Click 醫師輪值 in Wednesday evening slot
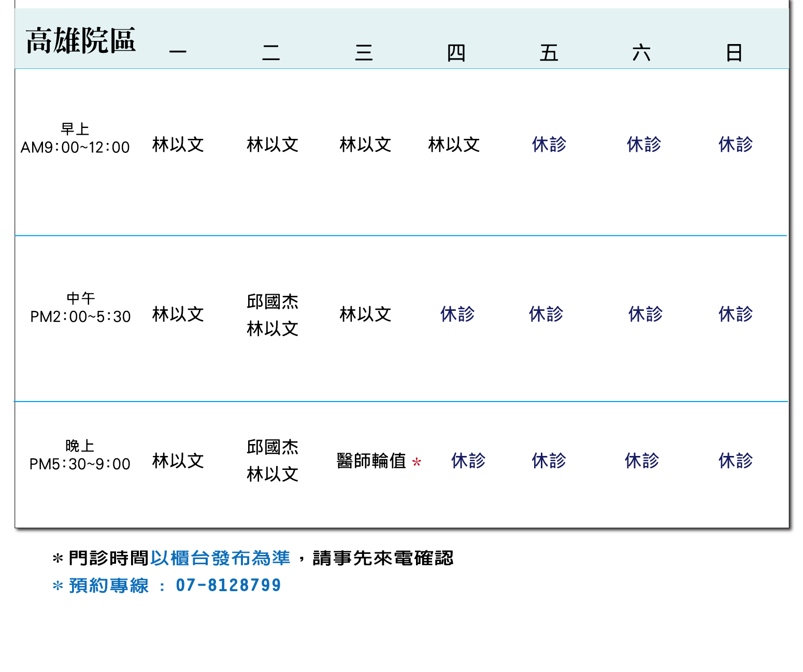 [x=371, y=461]
